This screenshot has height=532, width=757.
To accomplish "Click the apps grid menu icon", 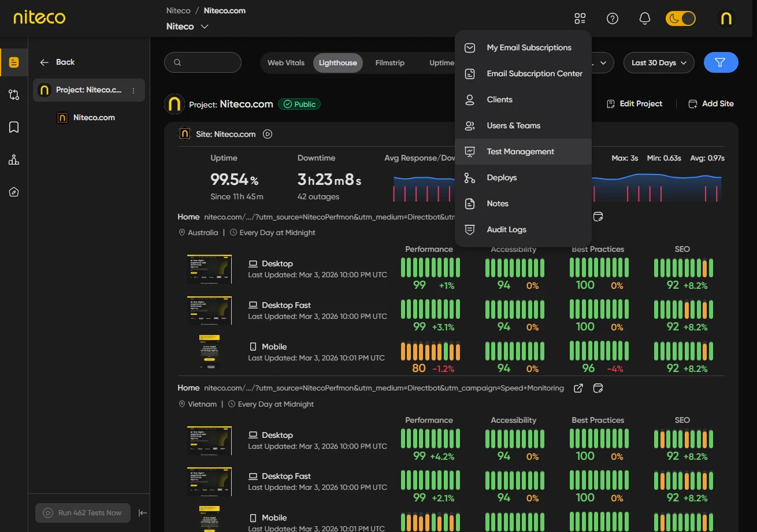I will (580, 18).
